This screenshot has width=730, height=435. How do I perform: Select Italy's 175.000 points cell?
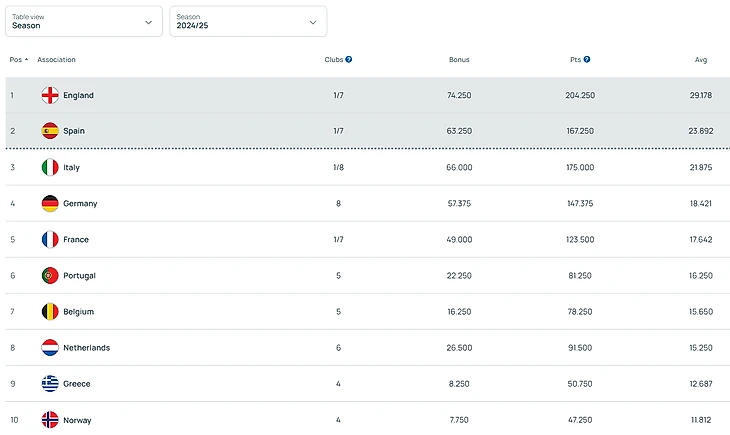(x=580, y=168)
